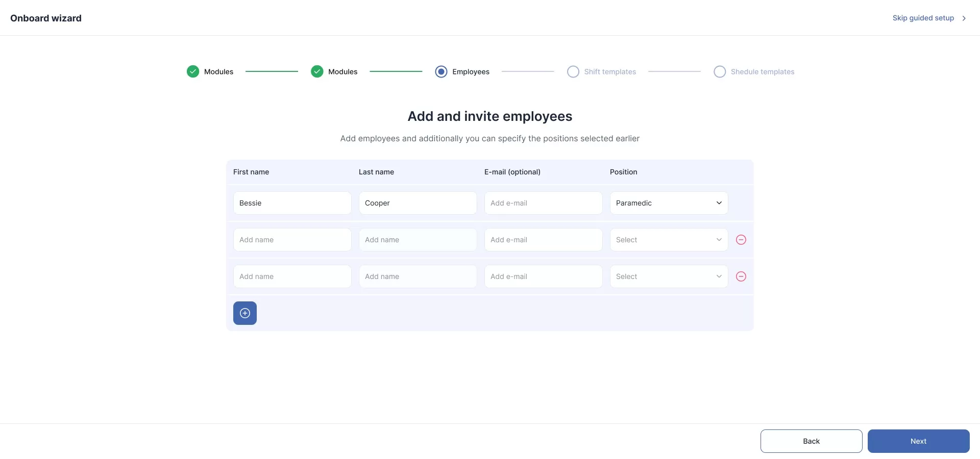Image resolution: width=980 pixels, height=459 pixels.
Task: Click the second green Modules checkmark icon
Action: point(317,71)
